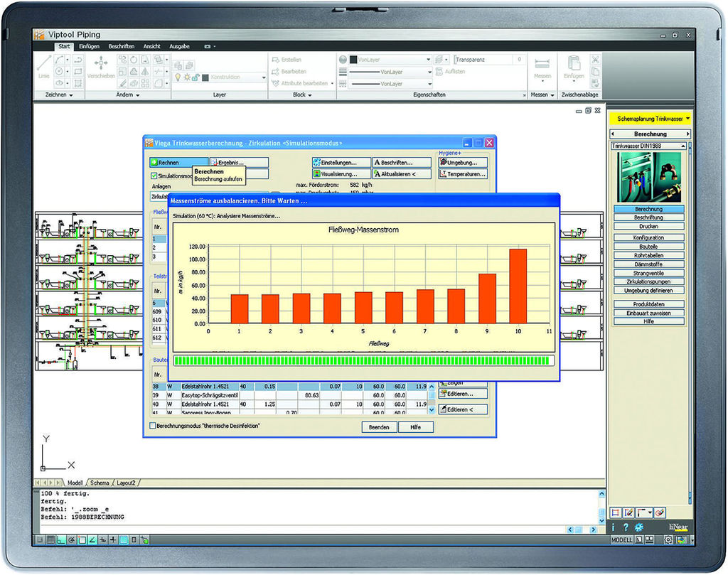
Task: Switch to the Ansicht ribbon tab
Action: [152, 46]
